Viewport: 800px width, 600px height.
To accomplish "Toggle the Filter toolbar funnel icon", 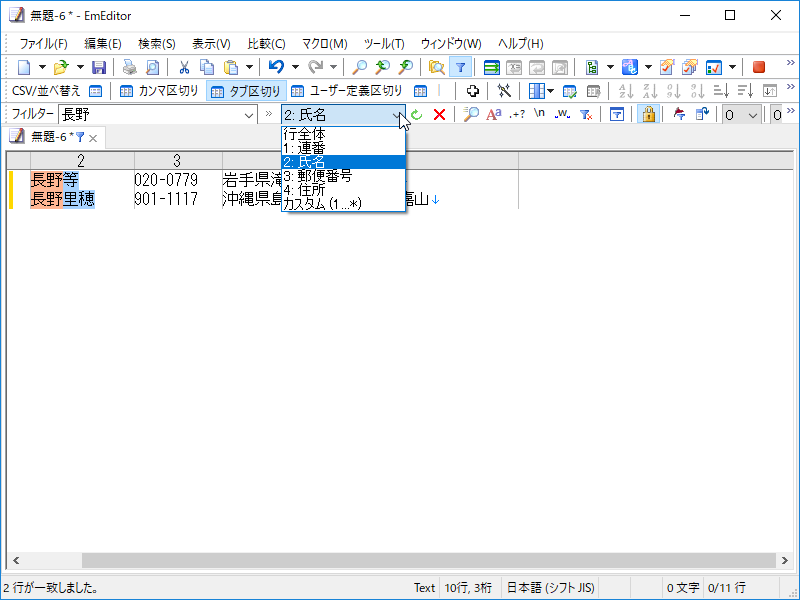I will click(x=460, y=67).
